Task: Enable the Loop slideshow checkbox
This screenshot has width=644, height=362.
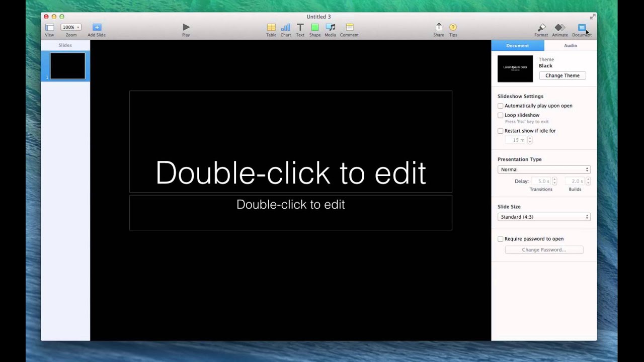Action: pos(500,115)
